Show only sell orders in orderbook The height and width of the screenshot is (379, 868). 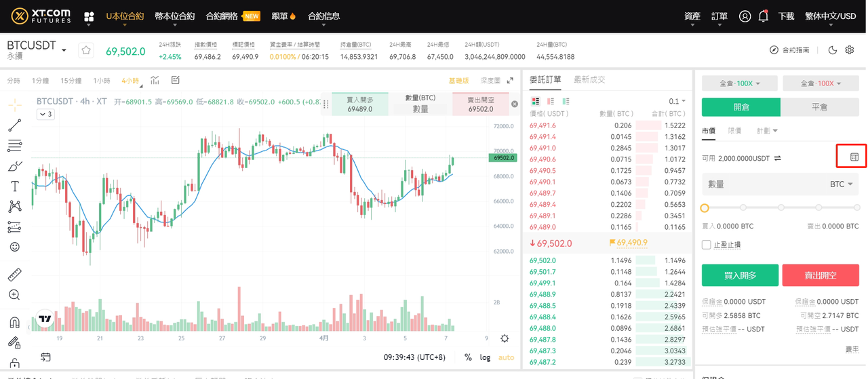(551, 101)
